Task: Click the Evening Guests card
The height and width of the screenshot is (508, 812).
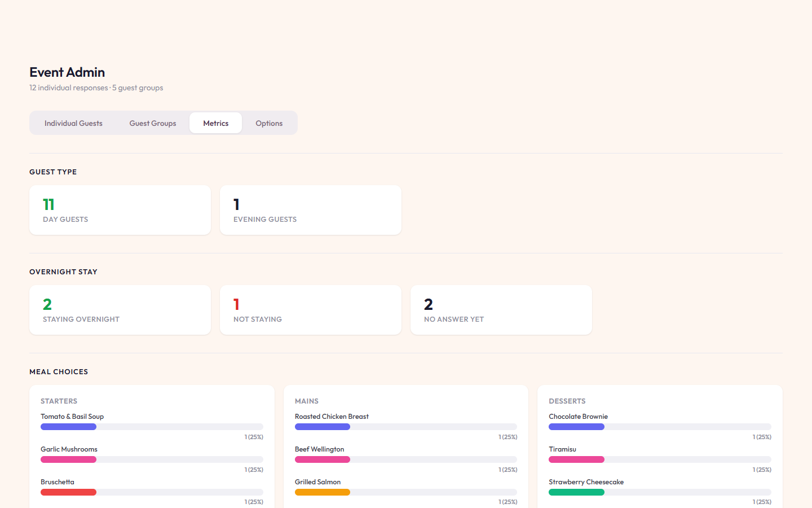Action: [x=311, y=210]
